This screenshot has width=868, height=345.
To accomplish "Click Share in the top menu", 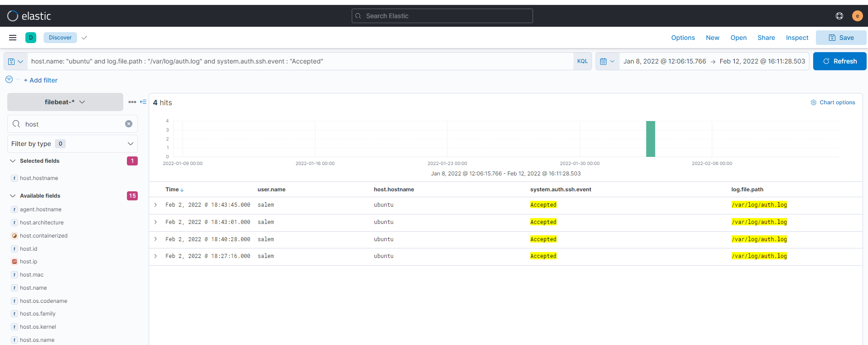I will tap(766, 38).
